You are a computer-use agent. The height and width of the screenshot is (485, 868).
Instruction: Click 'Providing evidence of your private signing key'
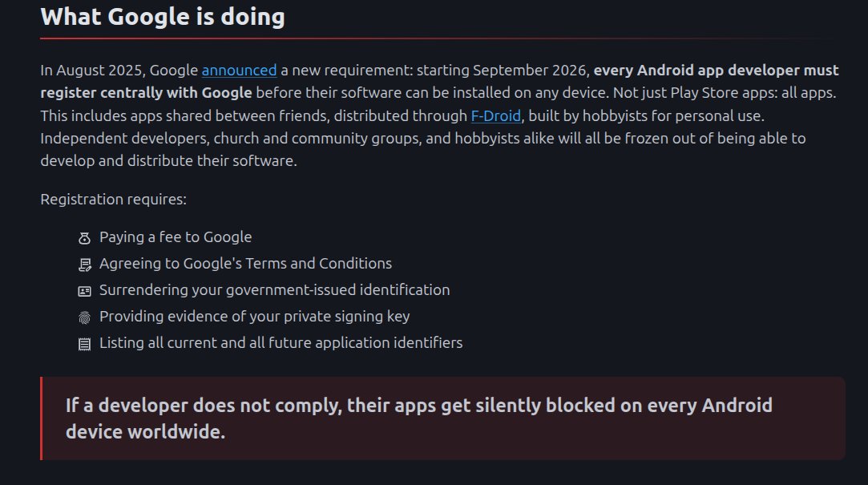[x=255, y=317]
